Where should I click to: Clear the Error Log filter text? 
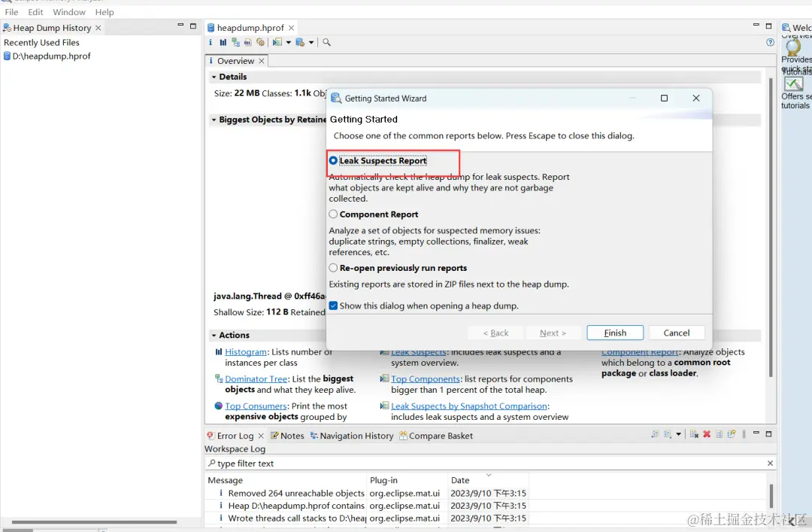coord(770,463)
